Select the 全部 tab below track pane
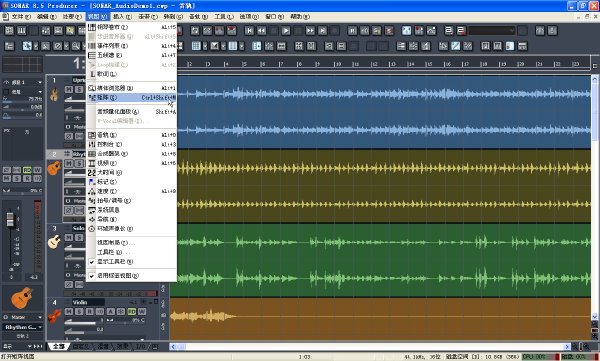 click(x=59, y=346)
